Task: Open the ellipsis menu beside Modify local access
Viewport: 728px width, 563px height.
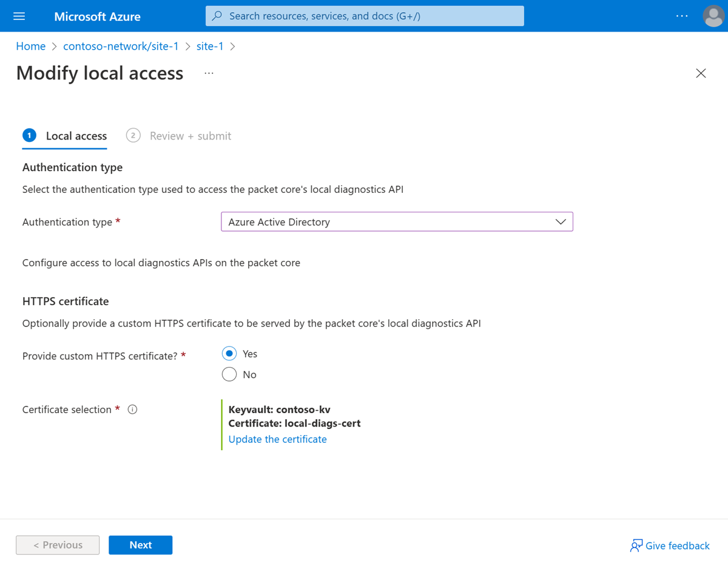Action: (209, 73)
